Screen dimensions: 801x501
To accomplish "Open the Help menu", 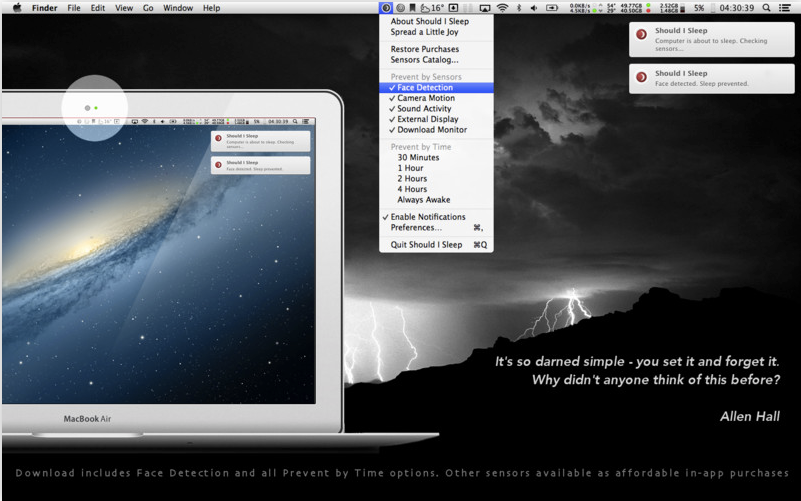I will (x=211, y=8).
